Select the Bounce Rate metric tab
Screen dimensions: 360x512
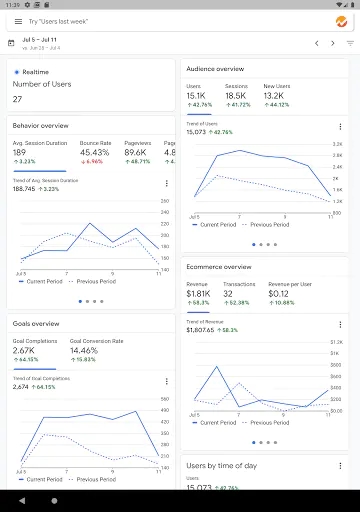point(95,152)
